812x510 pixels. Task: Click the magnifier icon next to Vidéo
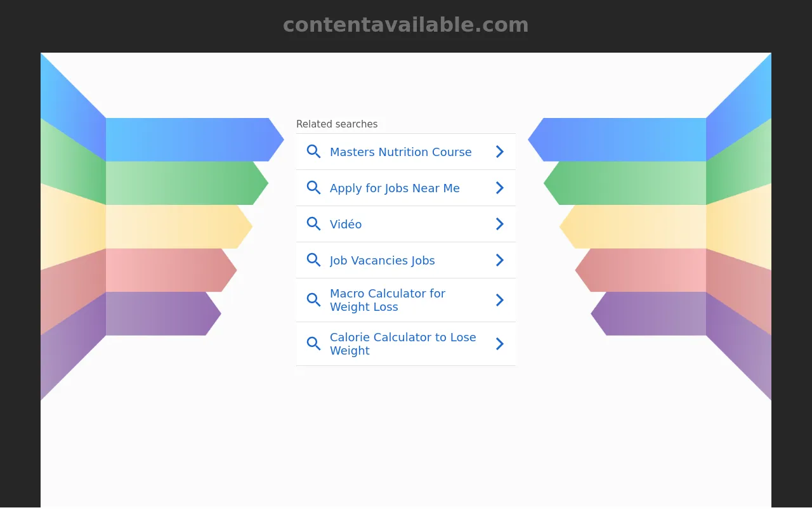[313, 224]
